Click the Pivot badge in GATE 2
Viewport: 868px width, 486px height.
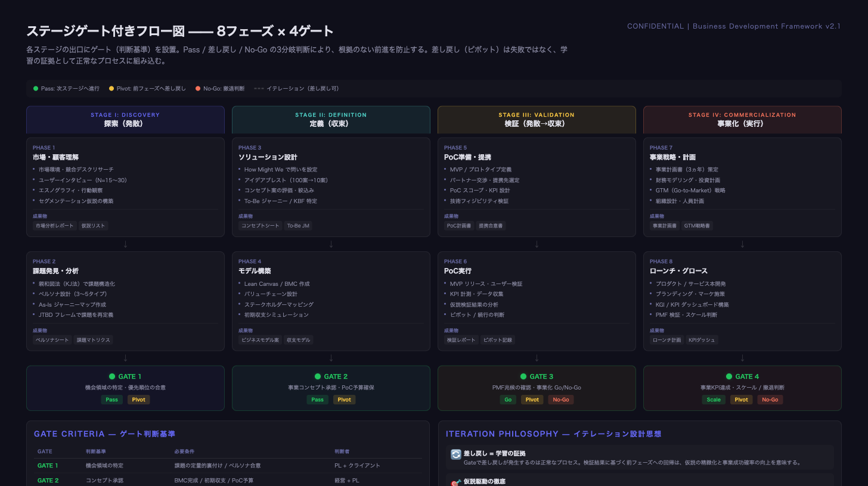(x=345, y=400)
